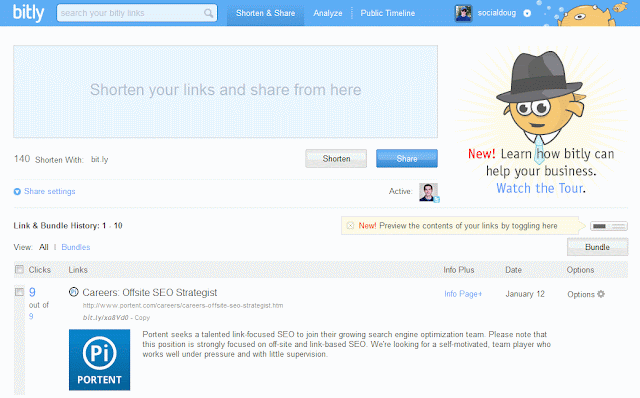Click the socialdoug profile avatar
Screen dimensions: 640x398
(464, 13)
